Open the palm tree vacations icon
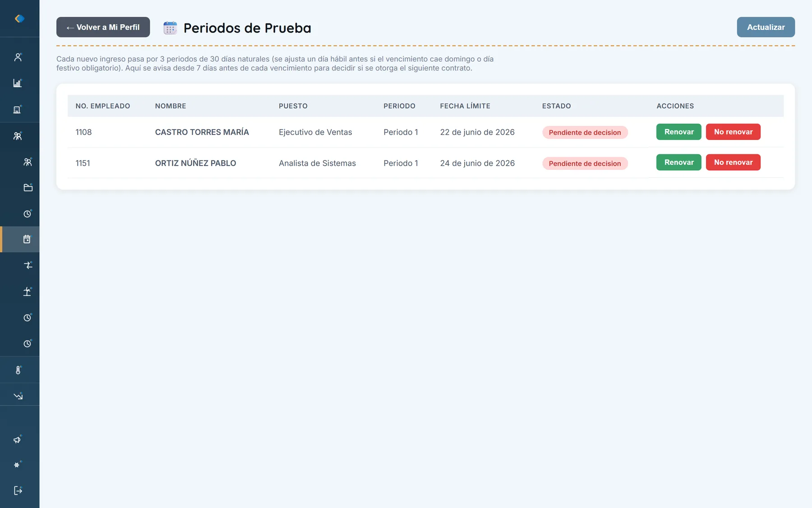This screenshot has height=508, width=812. 28,291
